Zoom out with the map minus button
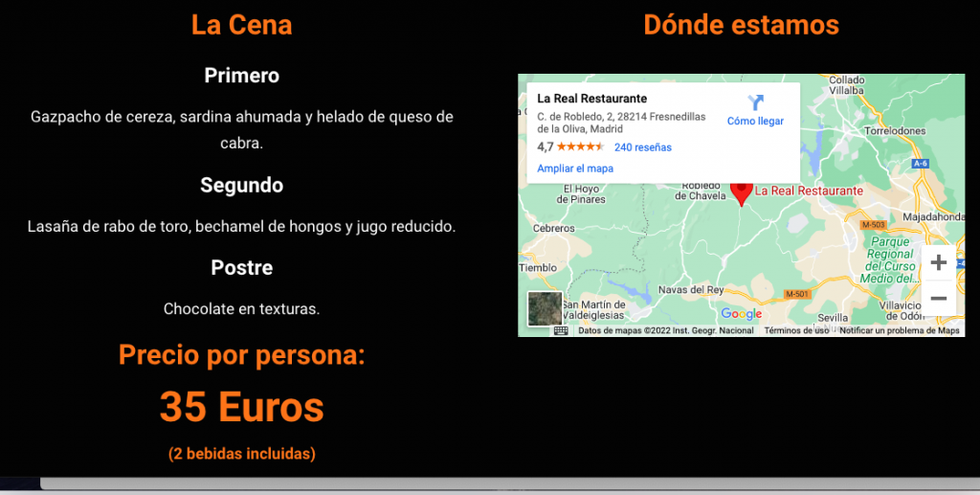Image resolution: width=980 pixels, height=495 pixels. [938, 299]
